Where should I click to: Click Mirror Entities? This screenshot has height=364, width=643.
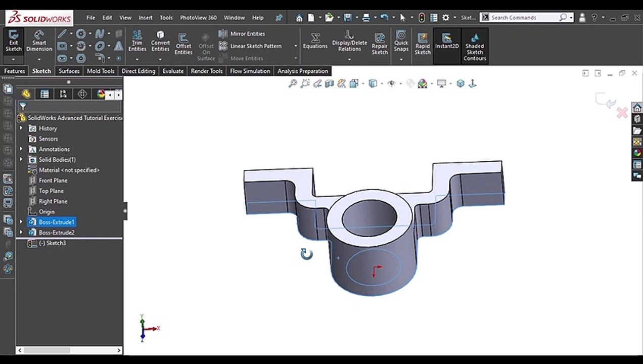click(243, 34)
